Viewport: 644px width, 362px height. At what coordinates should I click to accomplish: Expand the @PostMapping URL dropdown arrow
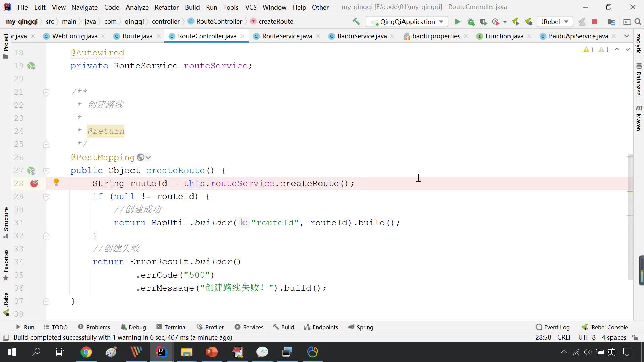pos(148,157)
